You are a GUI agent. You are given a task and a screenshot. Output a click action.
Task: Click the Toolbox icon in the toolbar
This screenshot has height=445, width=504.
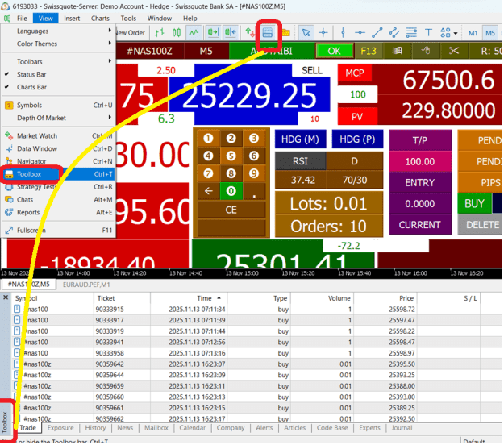(268, 32)
